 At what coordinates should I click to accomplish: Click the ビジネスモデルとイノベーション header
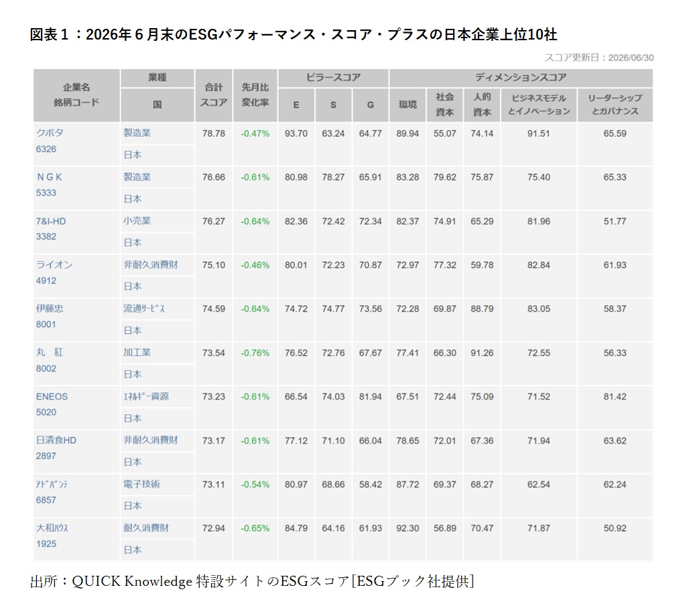(539, 105)
